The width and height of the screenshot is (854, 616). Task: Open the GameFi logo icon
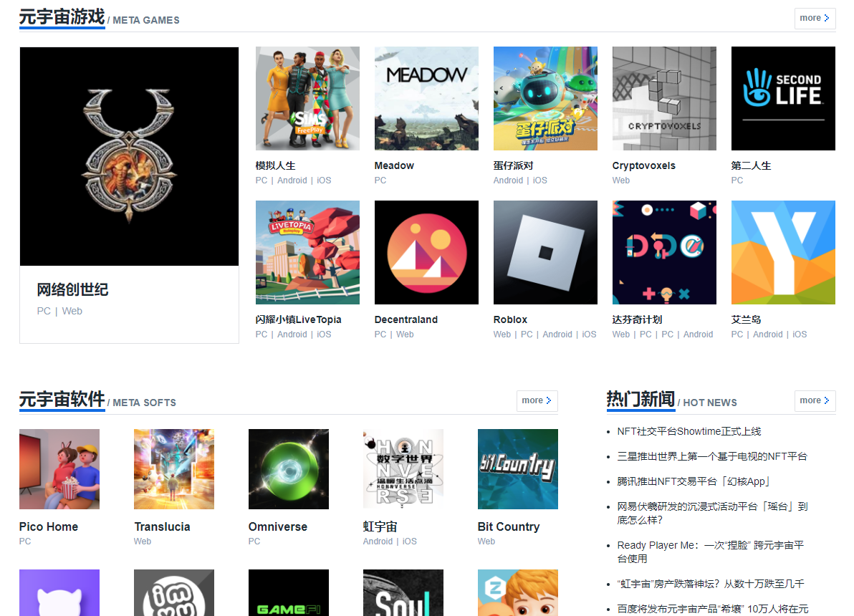[x=289, y=593]
